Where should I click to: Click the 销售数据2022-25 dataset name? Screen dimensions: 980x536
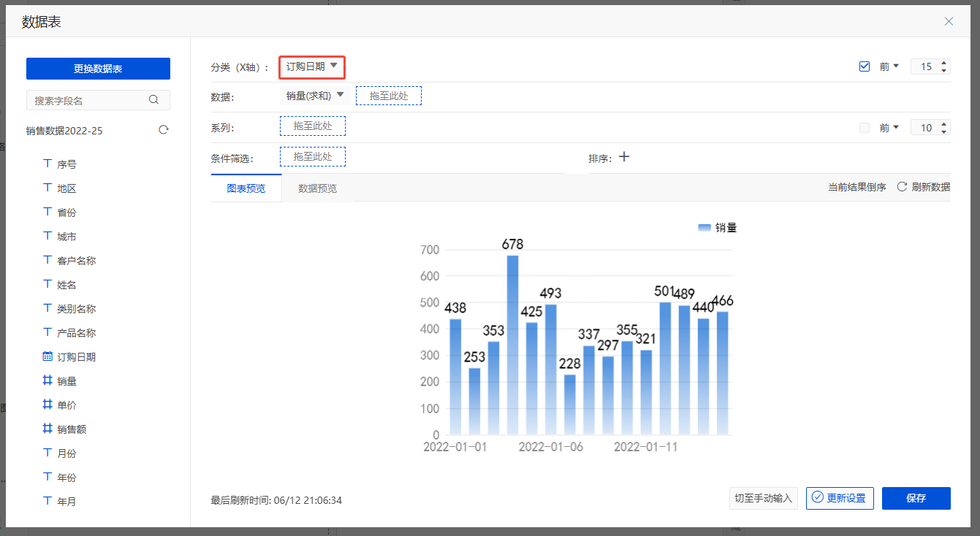tap(64, 131)
